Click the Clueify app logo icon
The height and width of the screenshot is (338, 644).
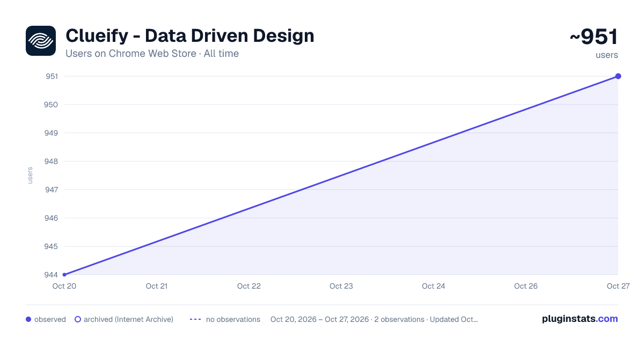tap(41, 41)
